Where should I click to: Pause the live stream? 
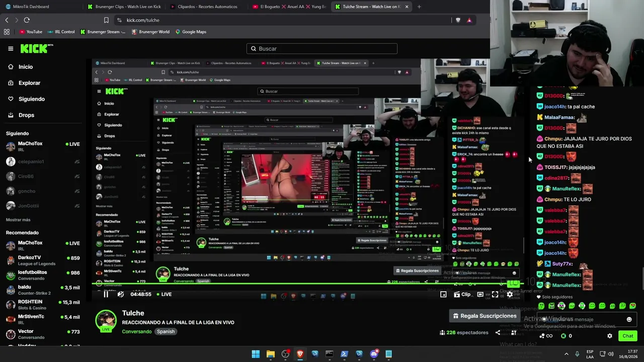point(106,294)
